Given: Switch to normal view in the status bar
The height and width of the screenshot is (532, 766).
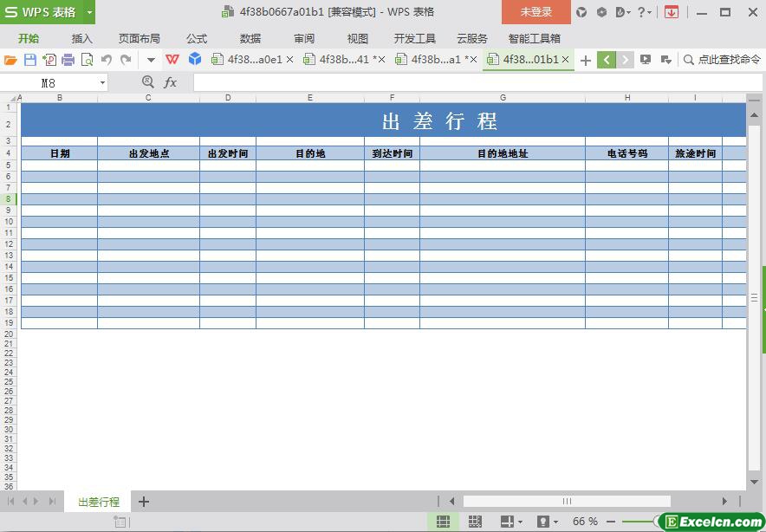Looking at the screenshot, I should 443,522.
